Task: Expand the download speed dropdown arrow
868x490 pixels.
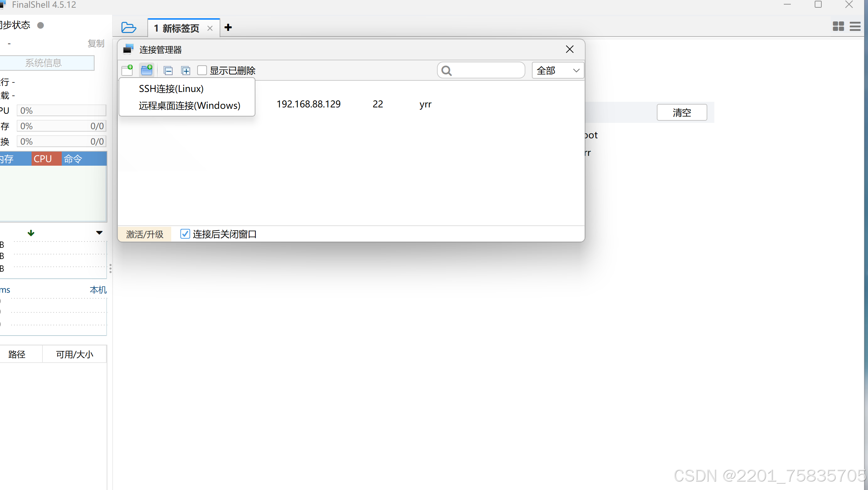Action: click(x=99, y=233)
